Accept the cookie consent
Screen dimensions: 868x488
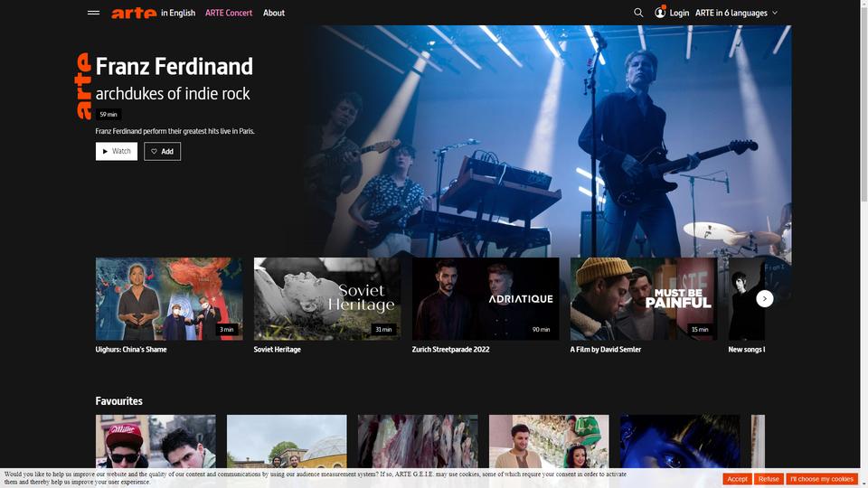738,479
